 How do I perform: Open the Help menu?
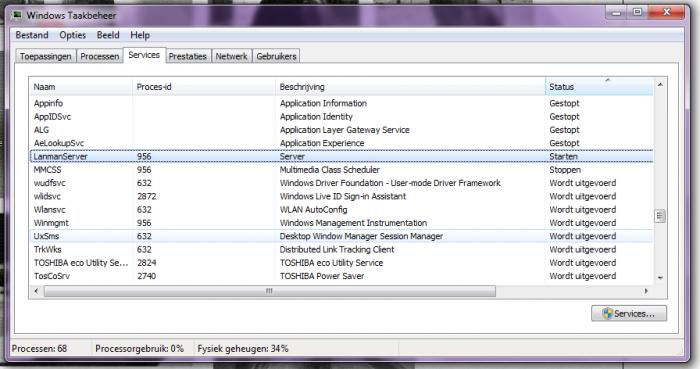pyautogui.click(x=140, y=35)
